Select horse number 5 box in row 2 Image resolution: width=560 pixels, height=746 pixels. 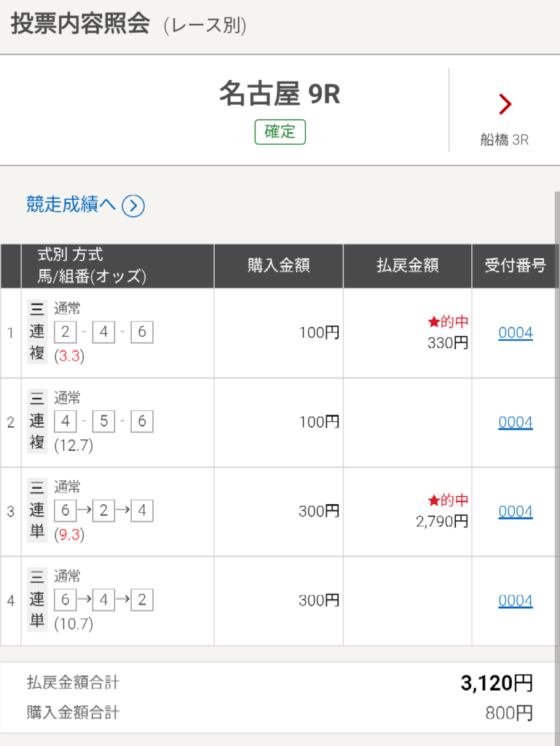pos(103,422)
